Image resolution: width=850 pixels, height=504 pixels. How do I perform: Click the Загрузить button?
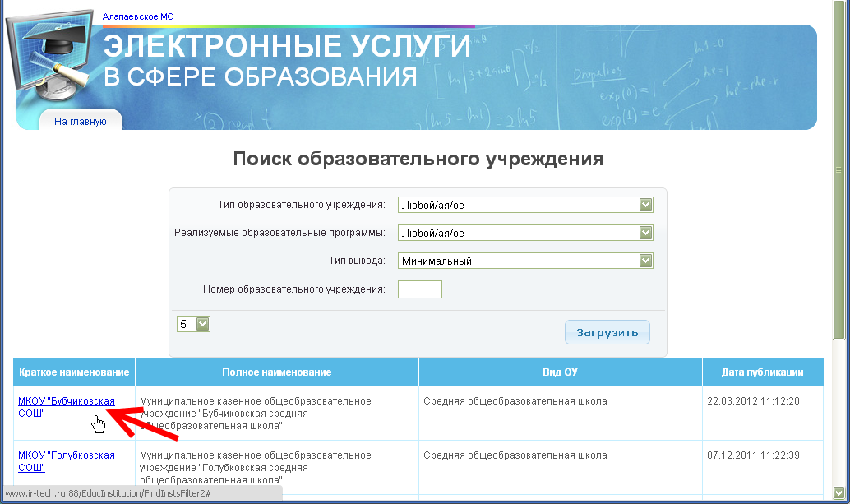[x=607, y=332]
